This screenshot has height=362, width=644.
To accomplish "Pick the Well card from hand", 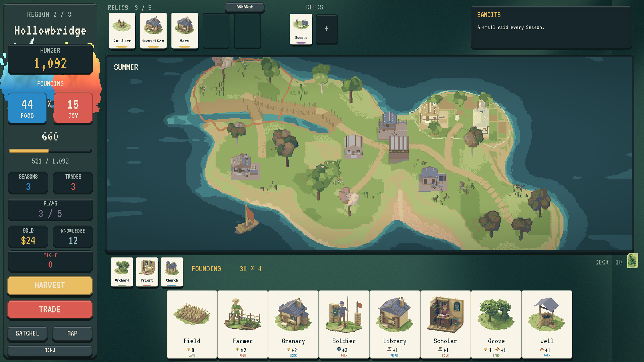I will point(547,324).
